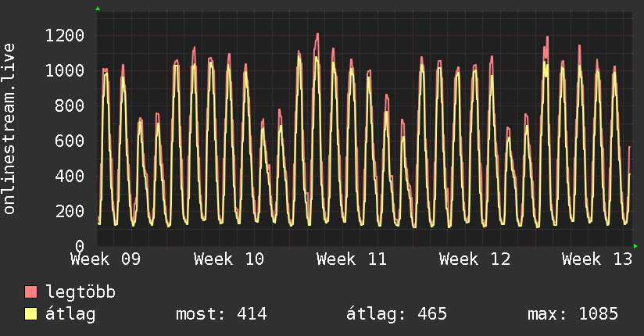Click the legtöbb legend label

click(x=80, y=292)
